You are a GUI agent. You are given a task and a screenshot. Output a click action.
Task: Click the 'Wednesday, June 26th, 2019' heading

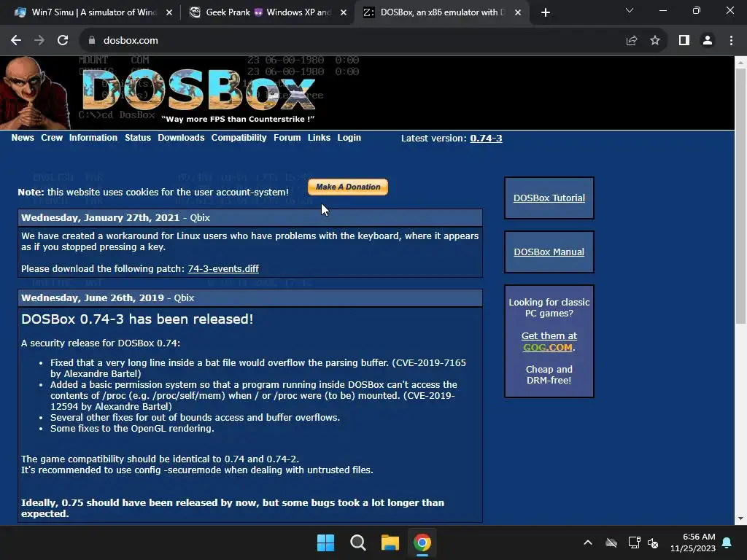pos(93,298)
